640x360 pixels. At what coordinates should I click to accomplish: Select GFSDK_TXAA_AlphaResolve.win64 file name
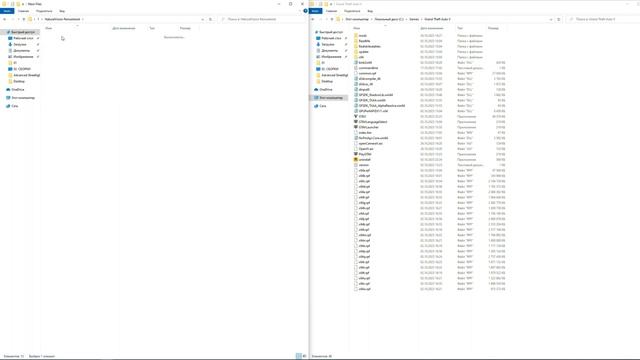pyautogui.click(x=382, y=105)
